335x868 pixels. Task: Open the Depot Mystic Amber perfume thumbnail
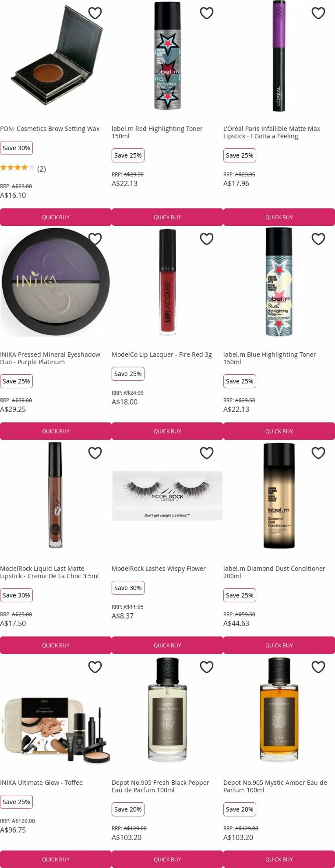tap(279, 709)
